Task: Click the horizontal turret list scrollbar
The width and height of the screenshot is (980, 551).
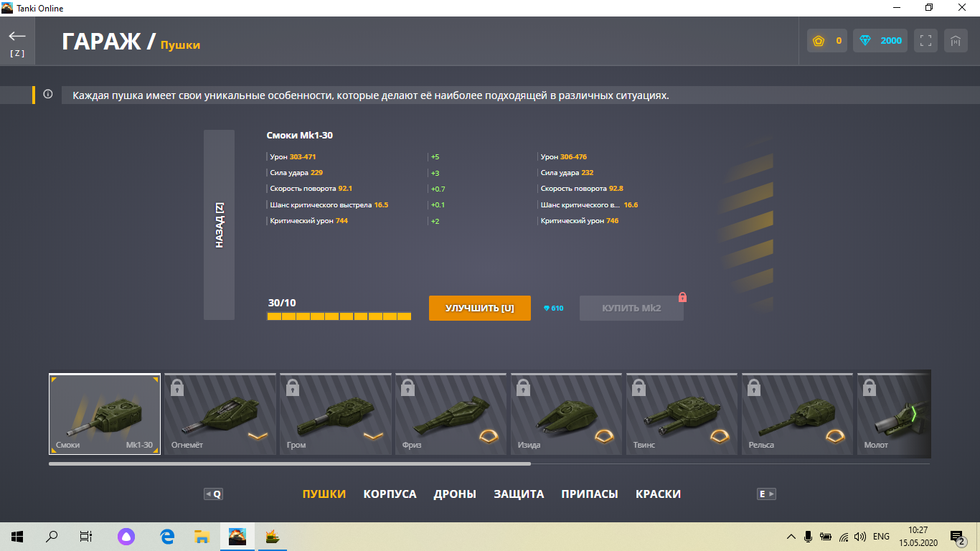Action: pyautogui.click(x=290, y=464)
